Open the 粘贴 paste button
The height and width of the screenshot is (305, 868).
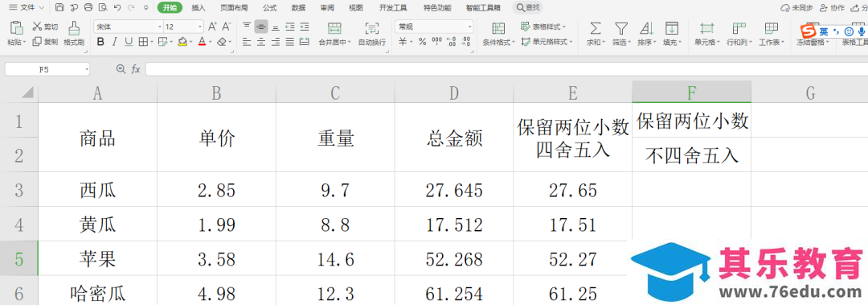click(17, 34)
